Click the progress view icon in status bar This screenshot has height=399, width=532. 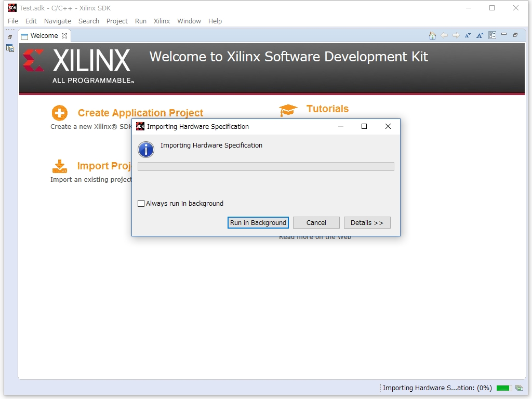[x=519, y=388]
